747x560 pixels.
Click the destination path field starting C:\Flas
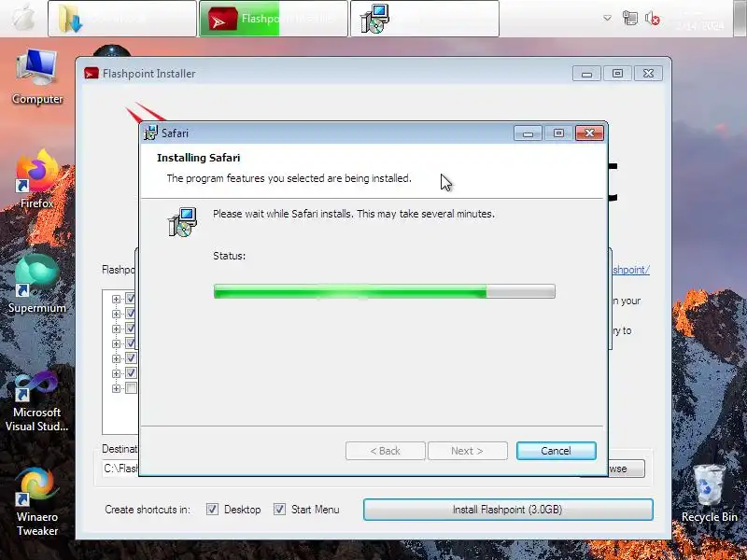[120, 469]
